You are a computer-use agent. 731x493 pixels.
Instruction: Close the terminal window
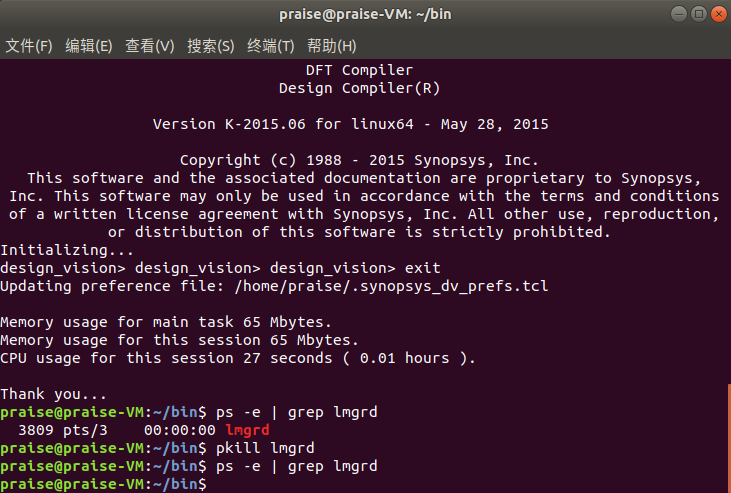click(719, 14)
